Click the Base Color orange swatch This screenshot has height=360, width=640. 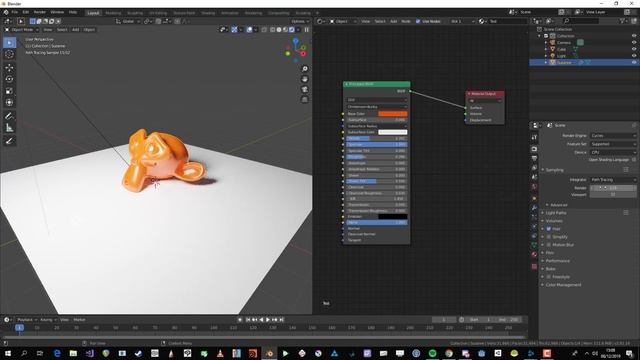tap(393, 113)
